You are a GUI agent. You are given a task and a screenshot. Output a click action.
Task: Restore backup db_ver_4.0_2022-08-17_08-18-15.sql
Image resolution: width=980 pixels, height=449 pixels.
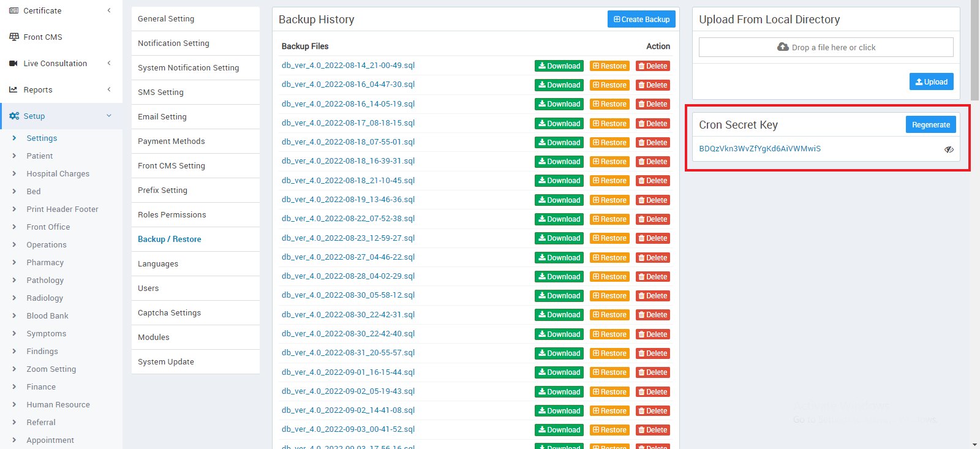pyautogui.click(x=609, y=124)
